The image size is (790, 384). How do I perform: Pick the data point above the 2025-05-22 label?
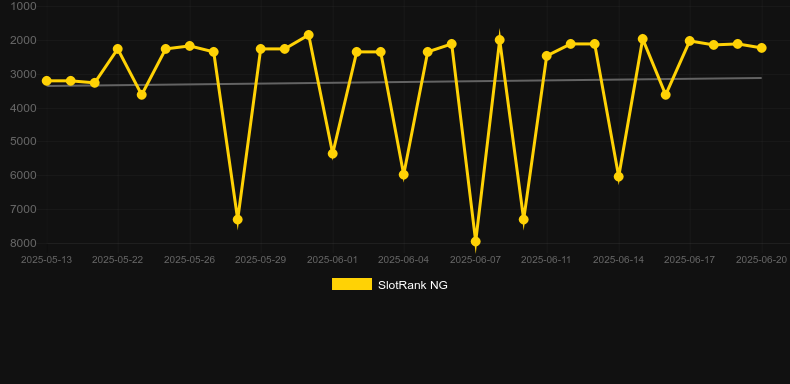point(117,49)
